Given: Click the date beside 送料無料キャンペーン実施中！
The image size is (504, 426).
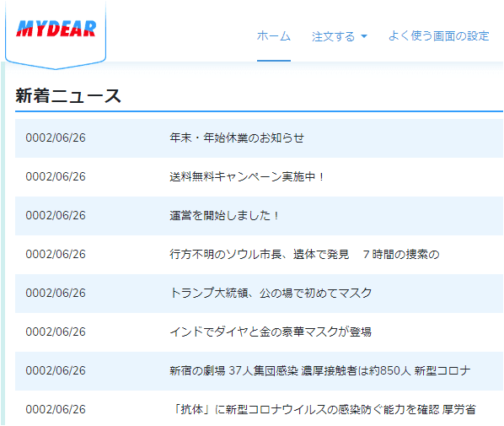Looking at the screenshot, I should (56, 176).
